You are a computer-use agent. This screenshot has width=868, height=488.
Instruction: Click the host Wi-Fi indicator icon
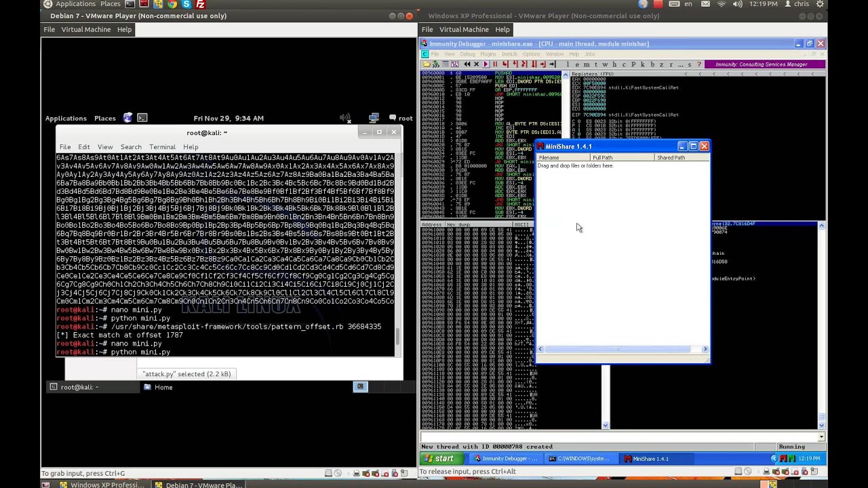721,4
